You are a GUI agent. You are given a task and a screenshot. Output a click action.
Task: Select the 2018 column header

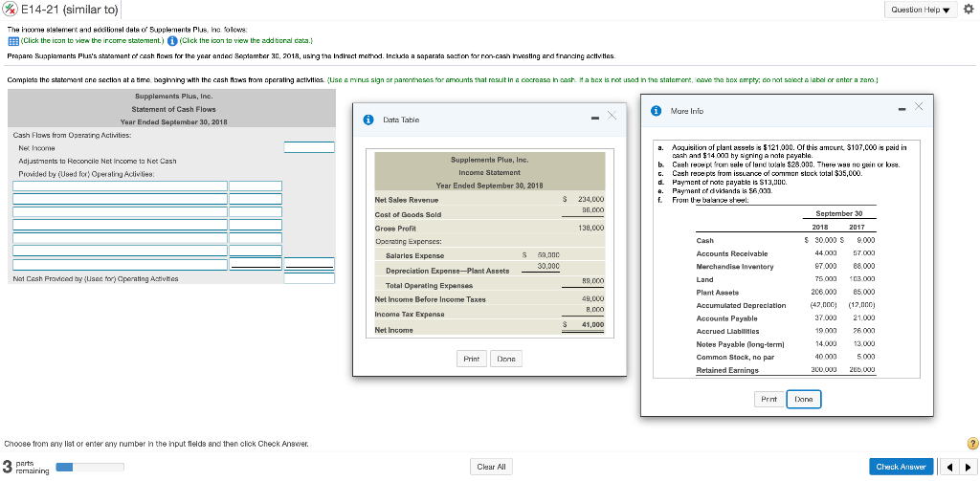(x=819, y=228)
